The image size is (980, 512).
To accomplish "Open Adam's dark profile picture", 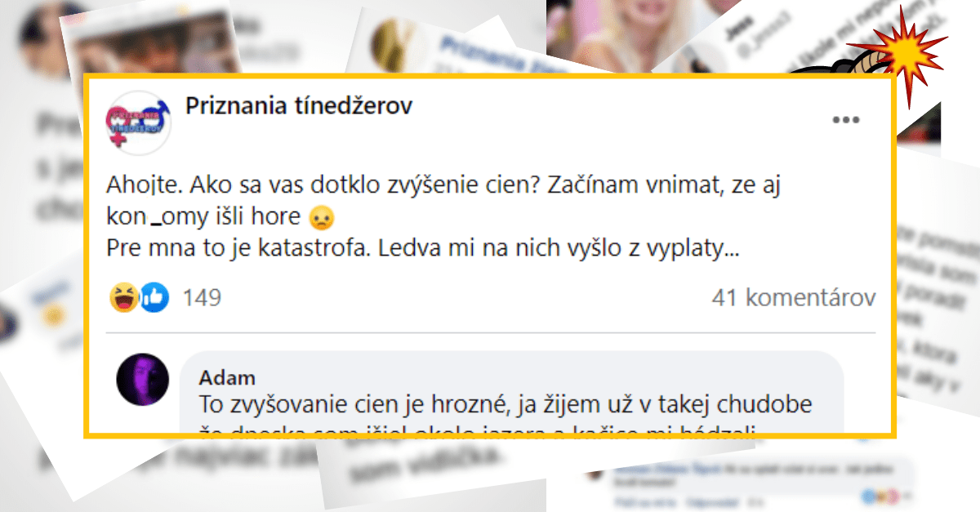I will 143,379.
